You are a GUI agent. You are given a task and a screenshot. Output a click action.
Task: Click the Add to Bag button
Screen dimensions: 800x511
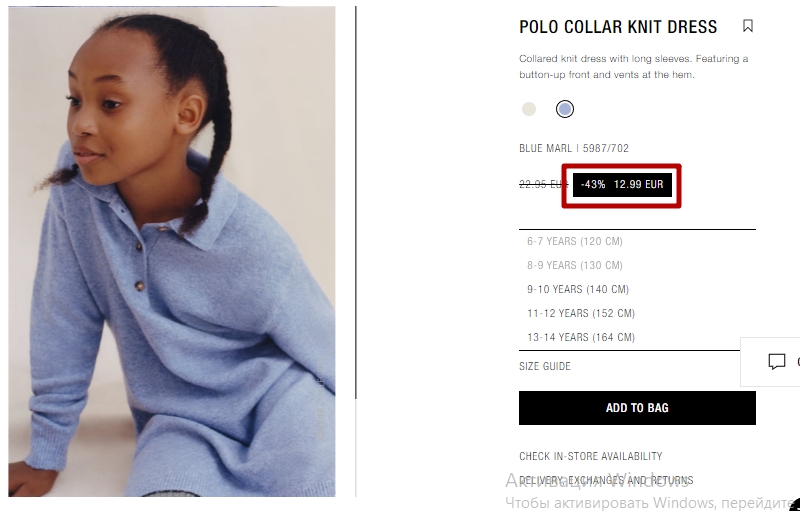637,408
